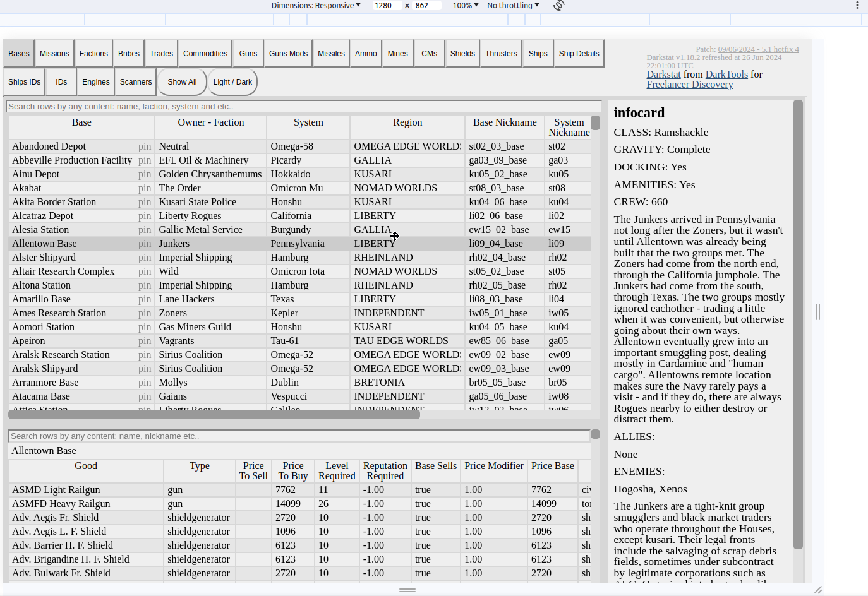Image resolution: width=868 pixels, height=596 pixels.
Task: Pin the Abandoned Depot row
Action: pos(145,146)
